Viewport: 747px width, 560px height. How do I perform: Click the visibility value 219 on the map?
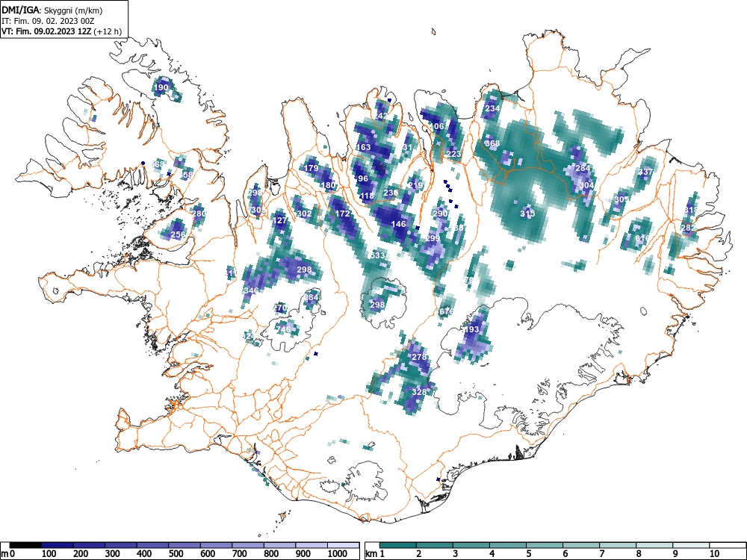[415, 186]
